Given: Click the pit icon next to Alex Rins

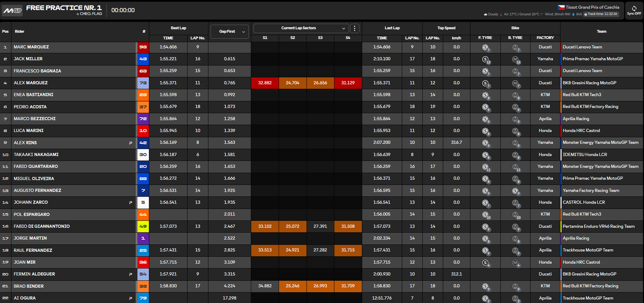Looking at the screenshot, I should [130, 143].
